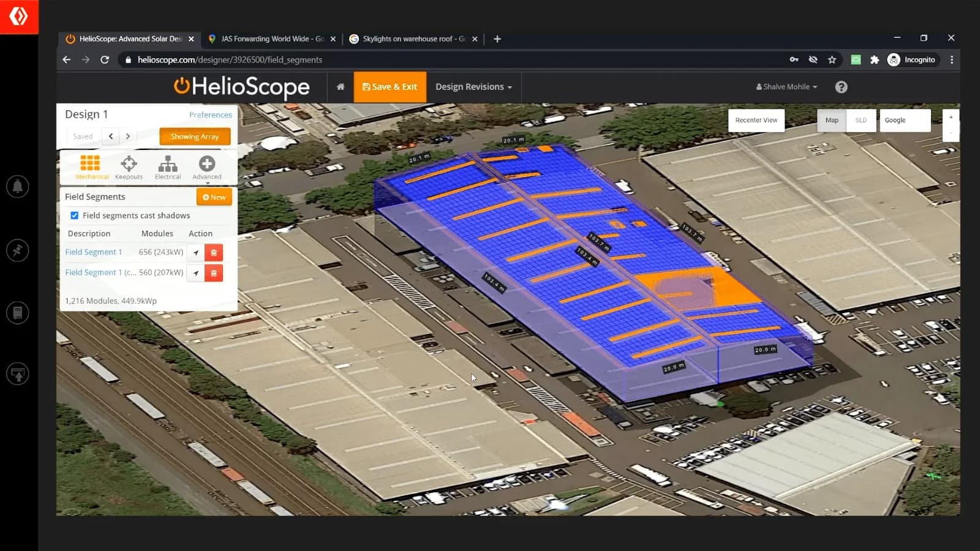Screen dimensions: 980x551
Task: Click the address bar URL
Action: click(230, 59)
